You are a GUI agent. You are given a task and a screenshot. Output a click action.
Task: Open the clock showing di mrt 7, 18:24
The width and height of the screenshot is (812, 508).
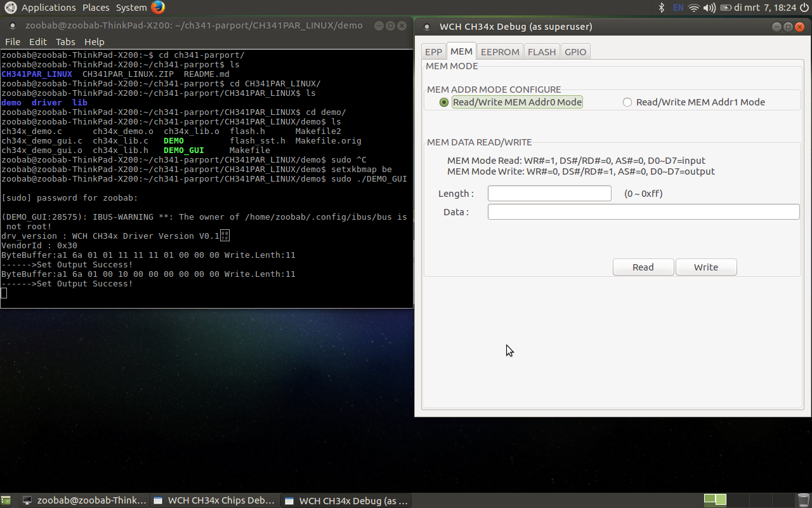[764, 8]
